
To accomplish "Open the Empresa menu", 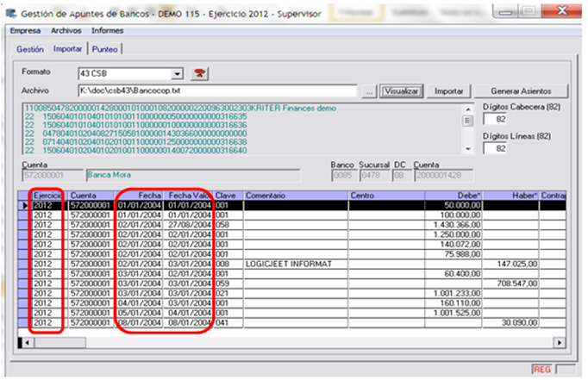I will point(27,30).
